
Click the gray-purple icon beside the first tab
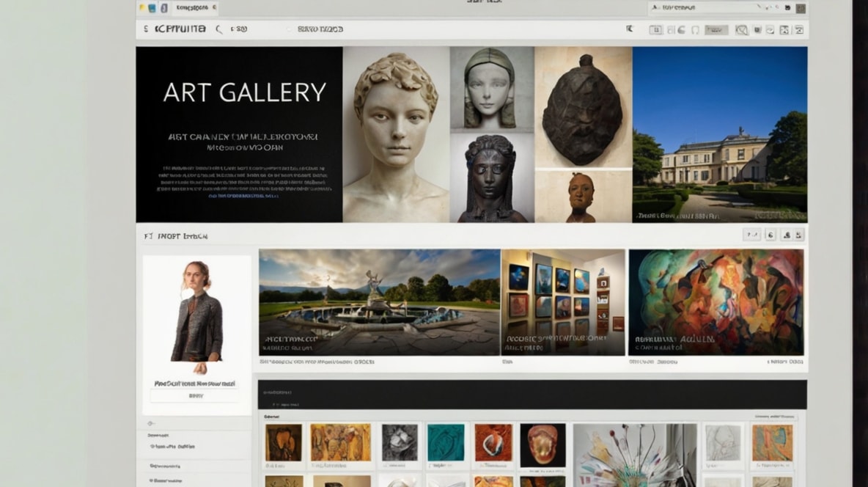pos(164,8)
